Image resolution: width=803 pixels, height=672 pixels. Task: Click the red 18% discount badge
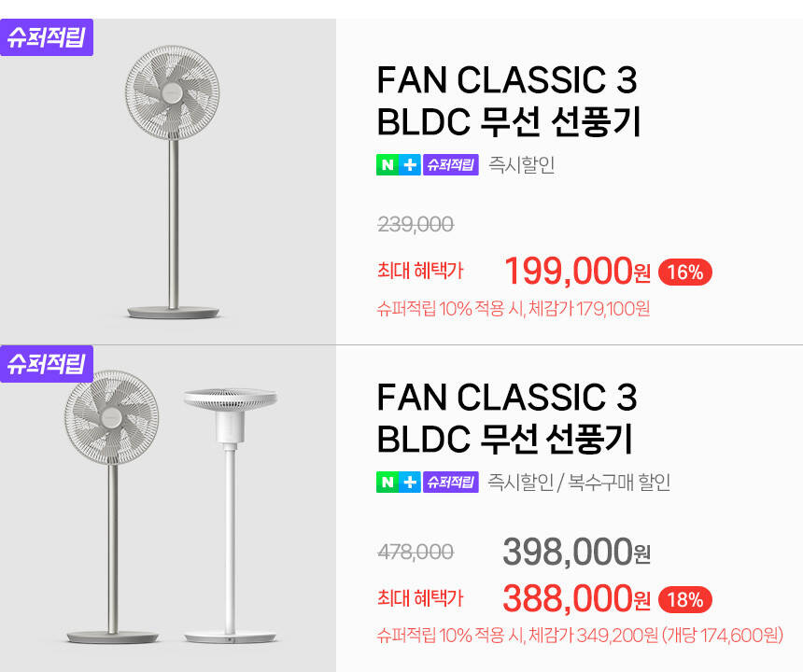[x=685, y=599]
